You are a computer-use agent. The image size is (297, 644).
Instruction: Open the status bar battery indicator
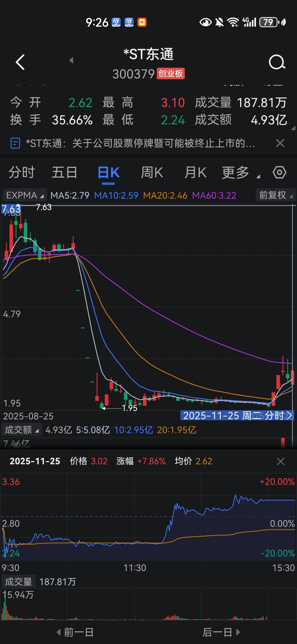pyautogui.click(x=269, y=22)
